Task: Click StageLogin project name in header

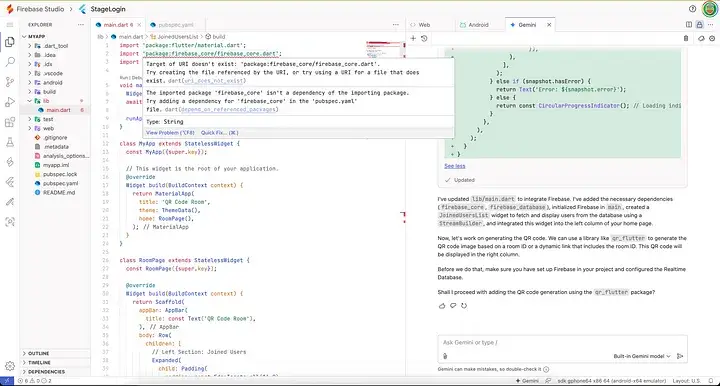Action: pos(109,9)
